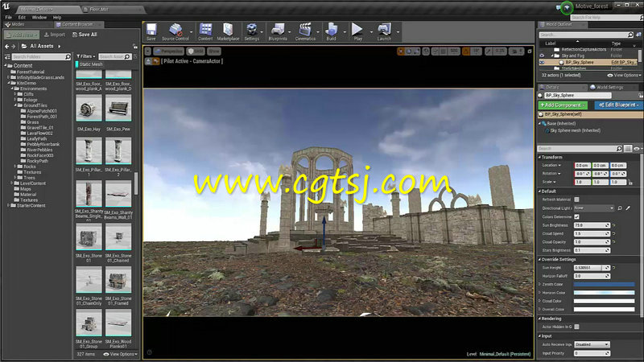Open the Settings toolbar icon
Screen dimensions: 644x362
(252, 31)
